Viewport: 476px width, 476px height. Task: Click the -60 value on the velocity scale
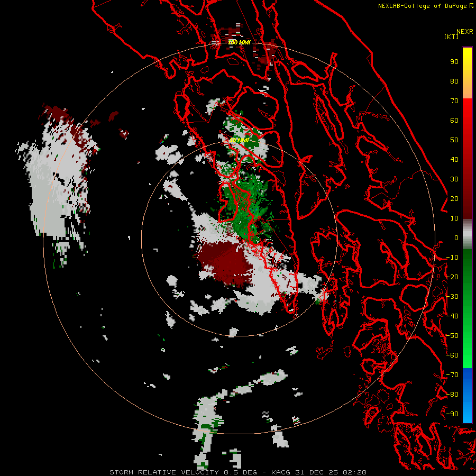pos(452,355)
